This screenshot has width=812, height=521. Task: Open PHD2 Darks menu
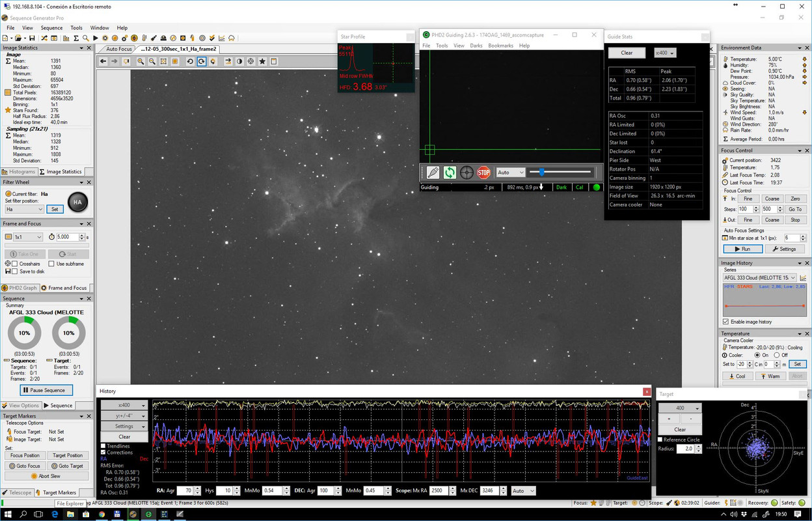[x=476, y=46]
